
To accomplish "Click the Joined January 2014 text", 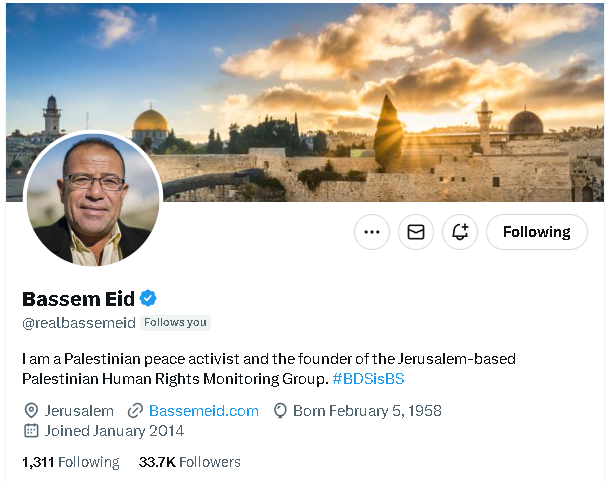I will (112, 431).
